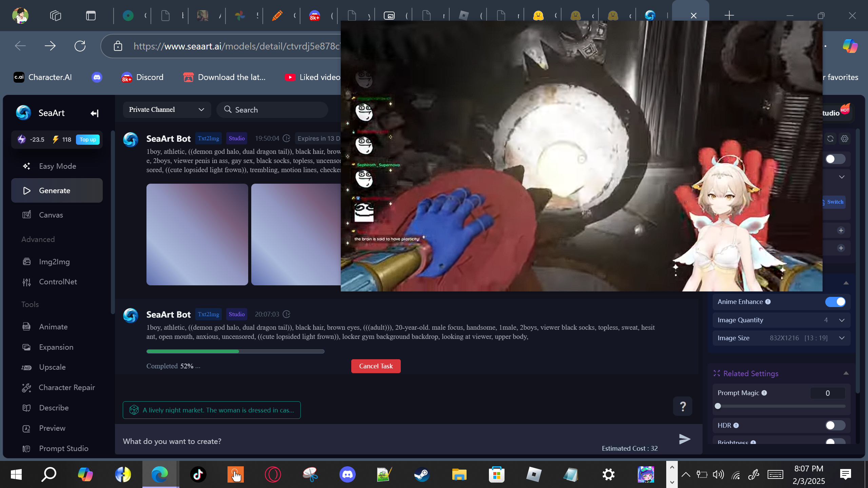Use the lively night market prompt suggestion
The height and width of the screenshot is (488, 868).
(x=212, y=410)
